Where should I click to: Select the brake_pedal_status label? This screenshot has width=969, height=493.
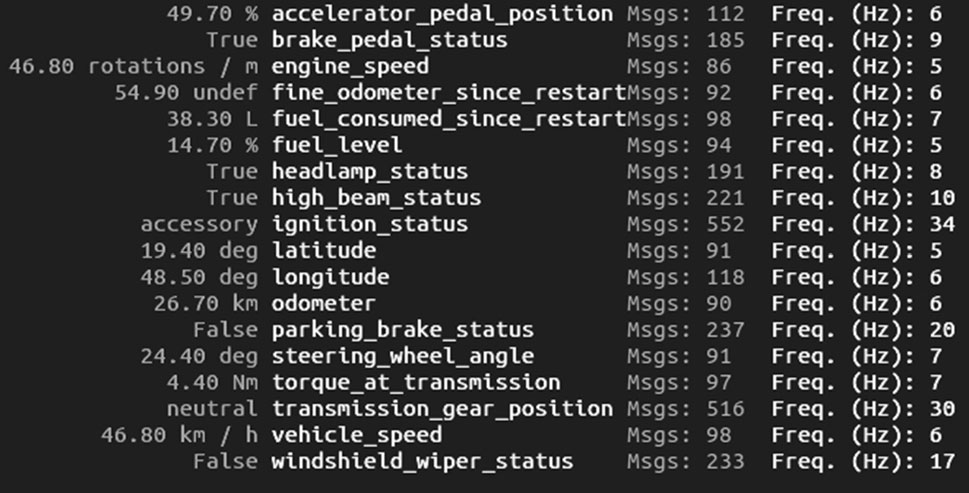(389, 40)
